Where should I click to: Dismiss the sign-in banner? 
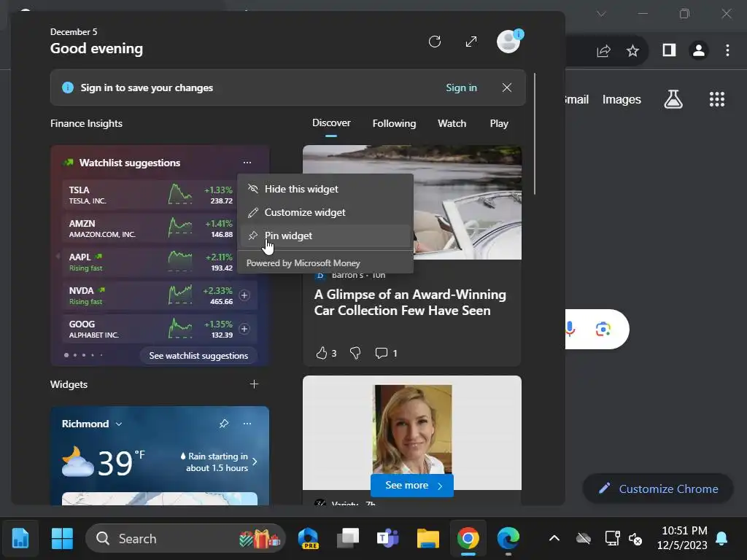tap(507, 87)
